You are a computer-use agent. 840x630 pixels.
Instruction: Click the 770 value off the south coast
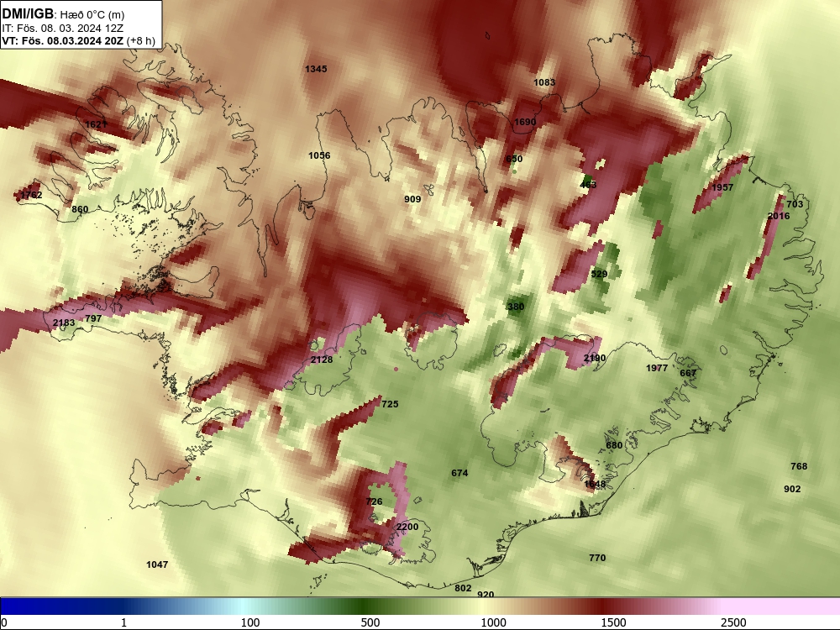coord(597,558)
